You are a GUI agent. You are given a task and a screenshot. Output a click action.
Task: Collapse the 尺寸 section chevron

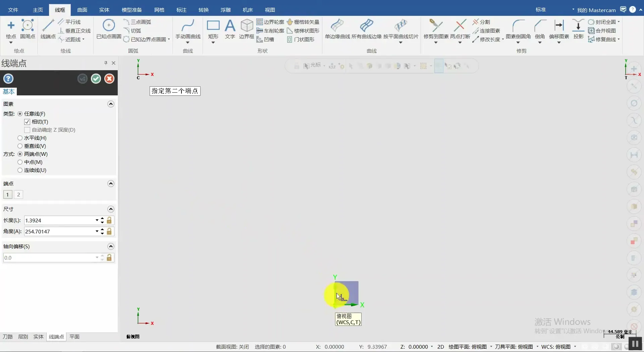(111, 209)
